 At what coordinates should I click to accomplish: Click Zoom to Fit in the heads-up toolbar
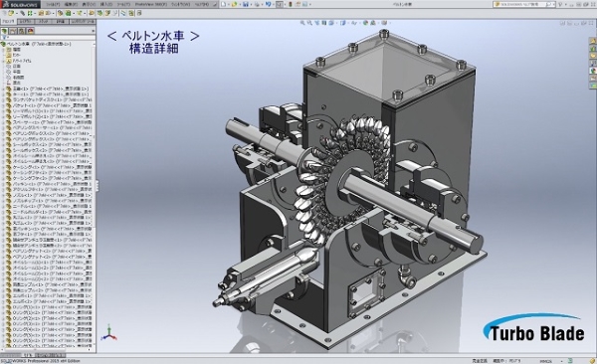click(303, 23)
